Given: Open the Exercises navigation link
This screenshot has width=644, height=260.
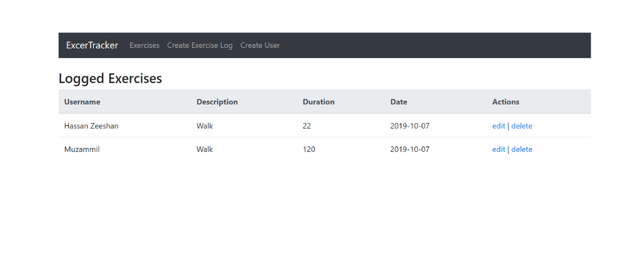Looking at the screenshot, I should click(144, 45).
